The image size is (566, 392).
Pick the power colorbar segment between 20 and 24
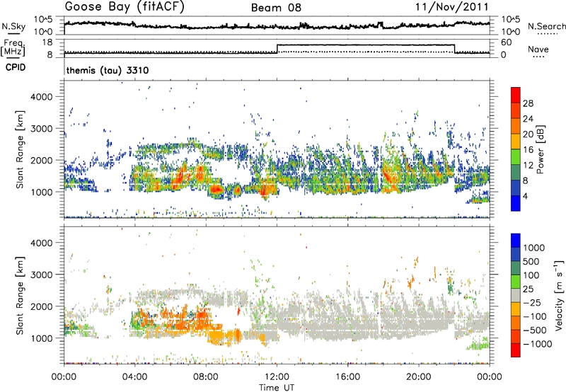516,127
